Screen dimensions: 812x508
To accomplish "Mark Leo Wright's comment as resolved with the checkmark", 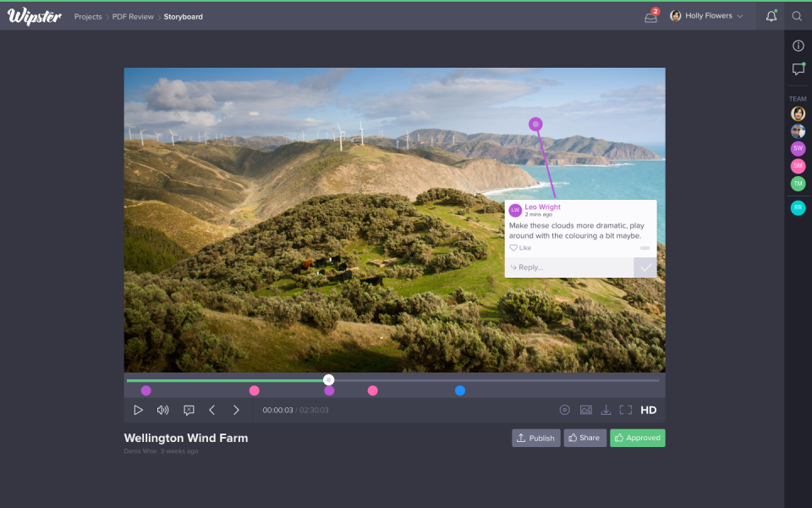I will (645, 267).
